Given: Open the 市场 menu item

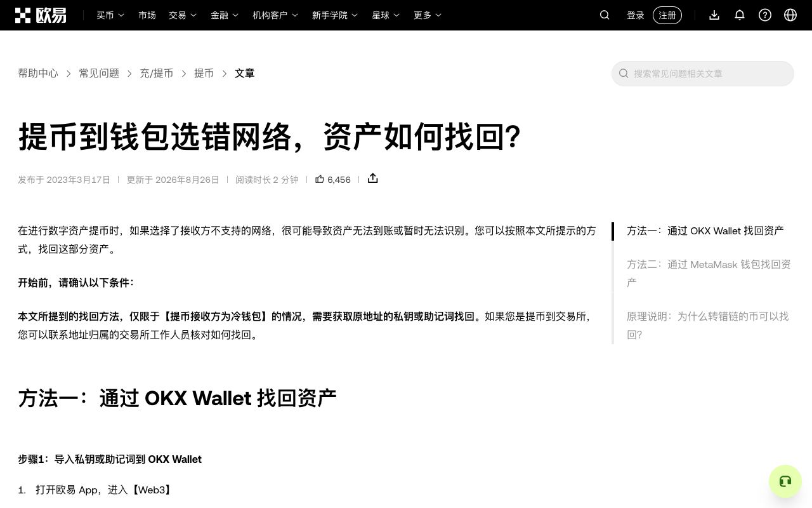Looking at the screenshot, I should click(x=147, y=15).
